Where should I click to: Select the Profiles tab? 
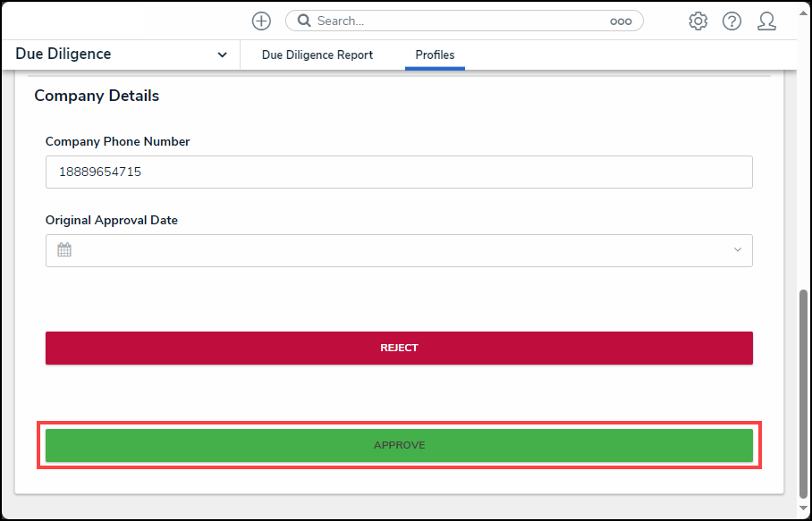pyautogui.click(x=435, y=55)
